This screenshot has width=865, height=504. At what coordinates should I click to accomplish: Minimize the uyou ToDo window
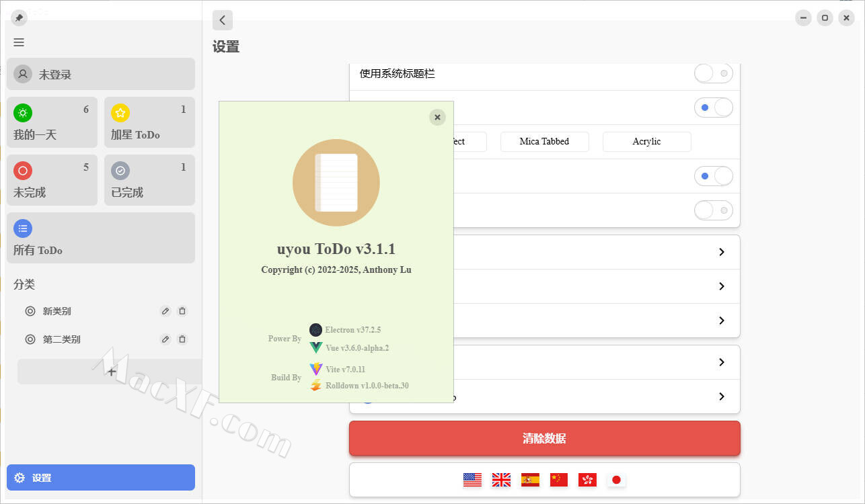803,18
